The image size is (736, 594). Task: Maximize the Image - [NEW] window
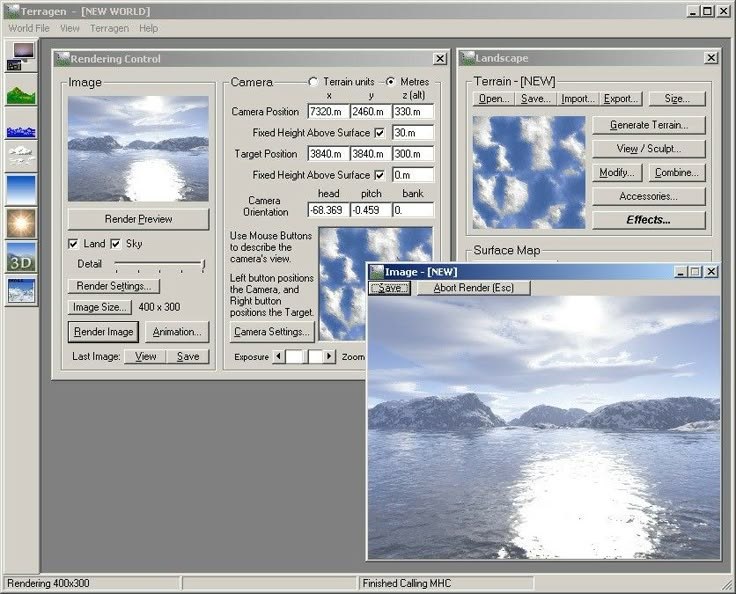696,271
